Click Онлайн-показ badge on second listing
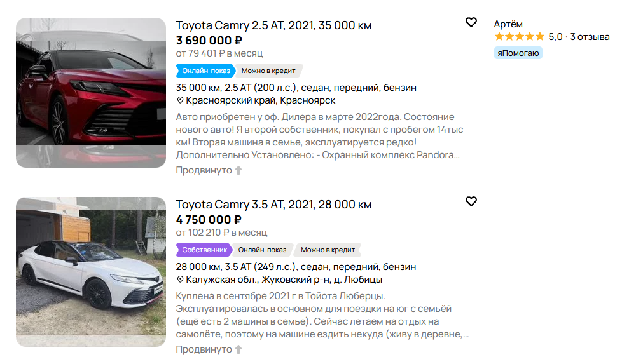 [263, 250]
